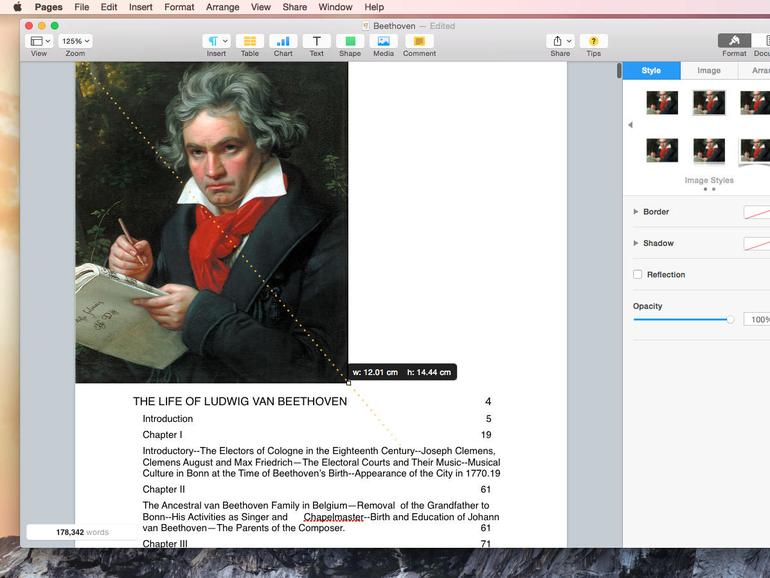Viewport: 770px width, 578px height.
Task: Open the Window menu
Action: (x=335, y=7)
